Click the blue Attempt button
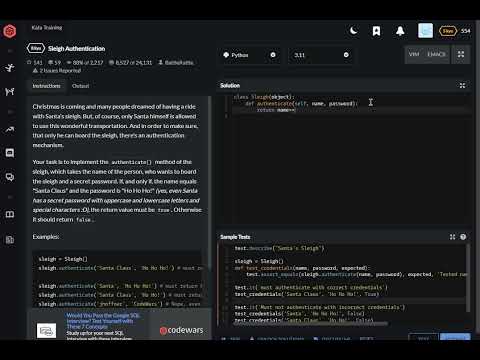This screenshot has width=480, height=360. (455, 337)
